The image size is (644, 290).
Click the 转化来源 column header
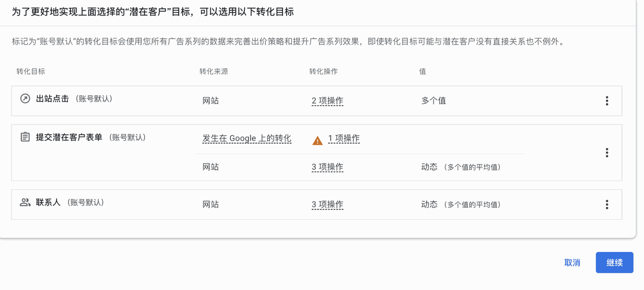214,71
